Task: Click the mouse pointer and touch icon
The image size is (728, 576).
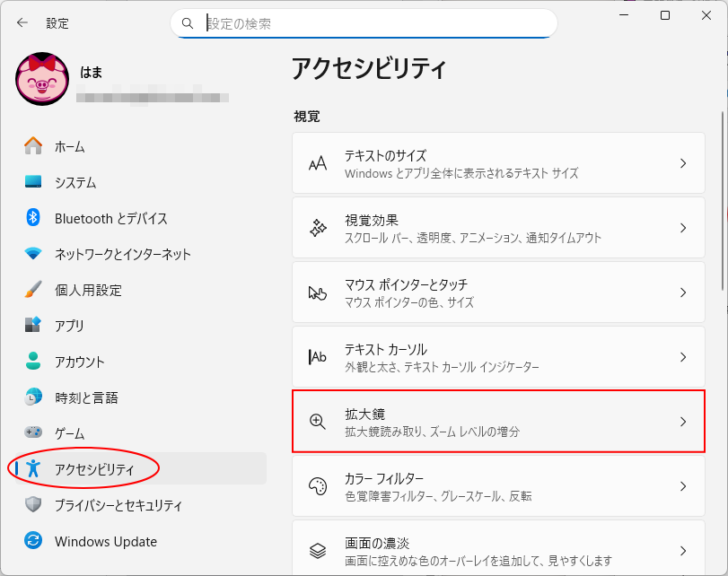Action: click(318, 293)
